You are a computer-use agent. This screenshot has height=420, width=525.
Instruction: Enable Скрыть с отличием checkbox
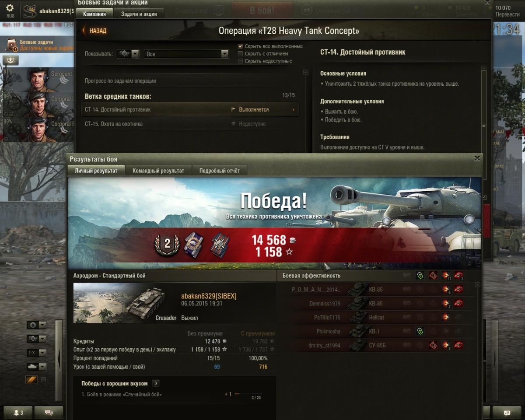(240, 53)
